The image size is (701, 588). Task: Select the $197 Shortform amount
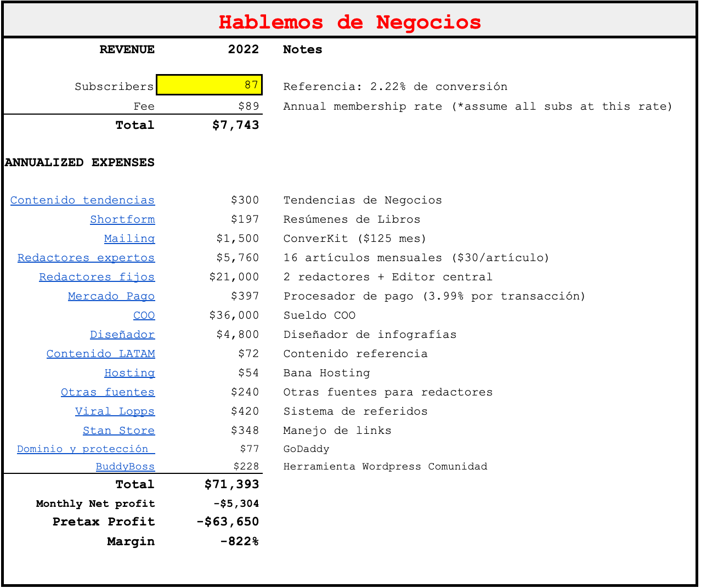[x=245, y=219]
